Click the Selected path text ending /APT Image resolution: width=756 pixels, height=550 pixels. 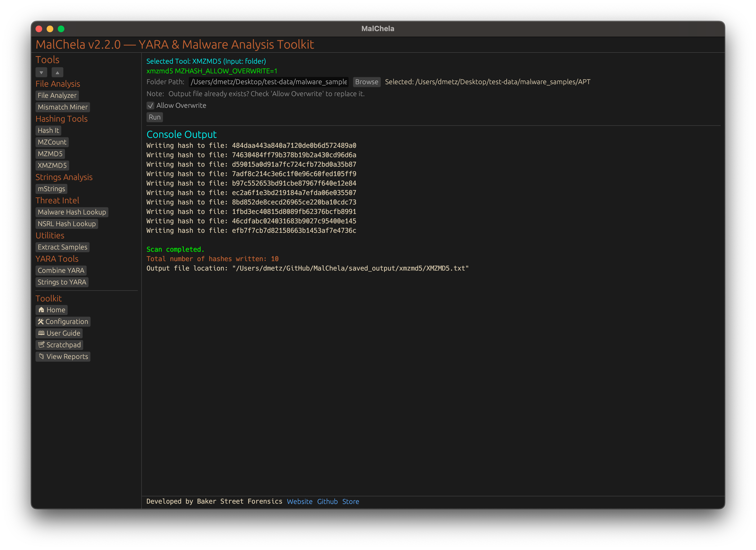tap(488, 82)
